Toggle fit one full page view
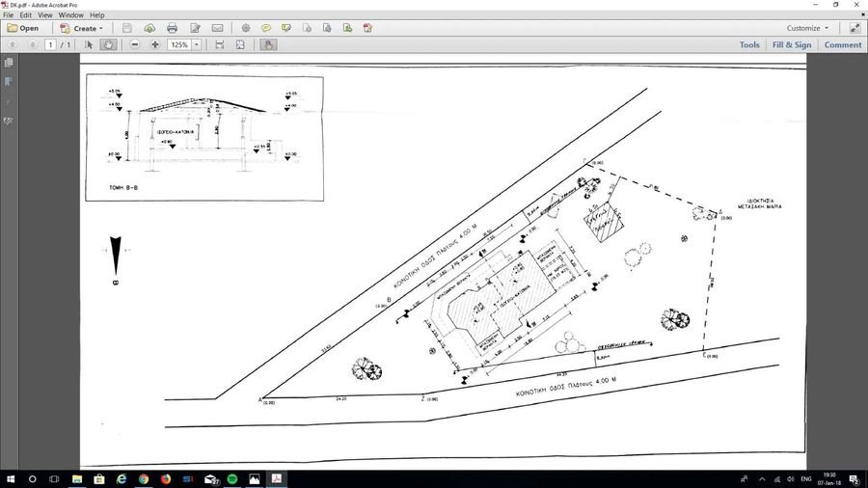868x488 pixels. [241, 44]
